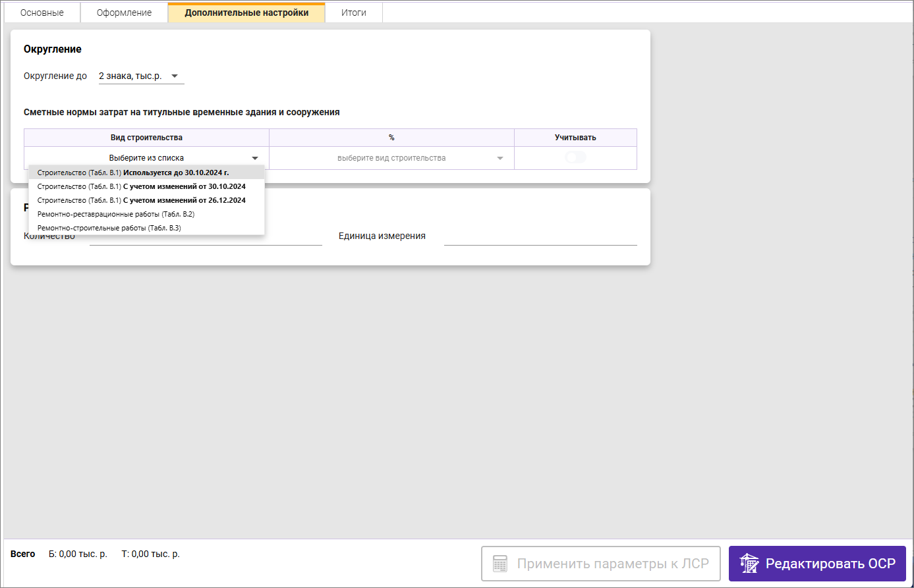
Task: Select the Дополнительные настройки tab
Action: 246,13
